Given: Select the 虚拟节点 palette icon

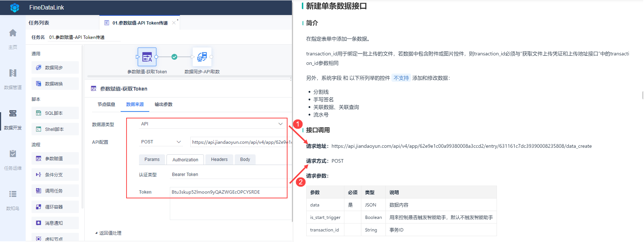Looking at the screenshot, I should click(39, 239).
